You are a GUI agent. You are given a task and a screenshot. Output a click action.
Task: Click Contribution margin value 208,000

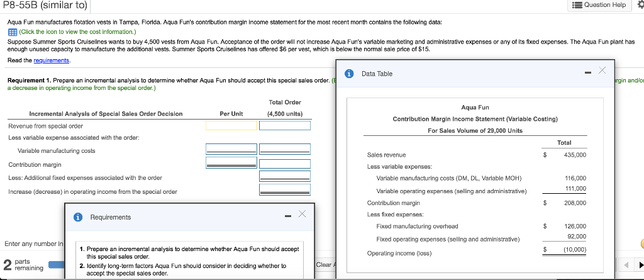575,203
